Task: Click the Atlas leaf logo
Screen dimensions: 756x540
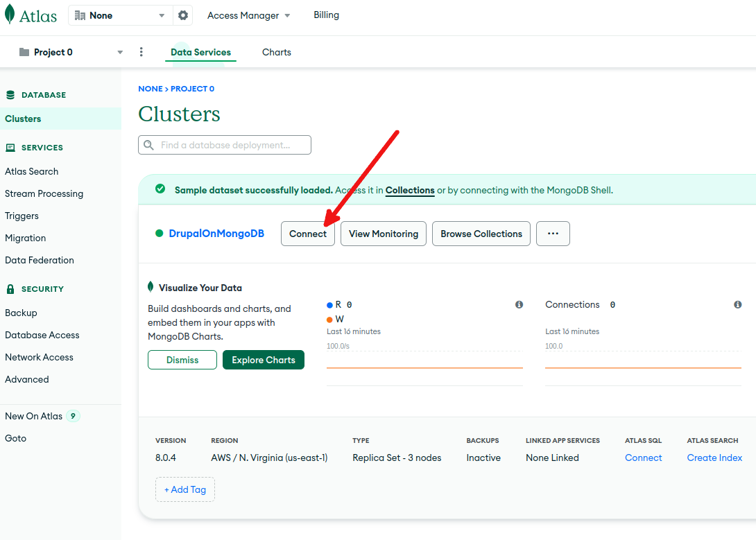Action: click(x=10, y=15)
